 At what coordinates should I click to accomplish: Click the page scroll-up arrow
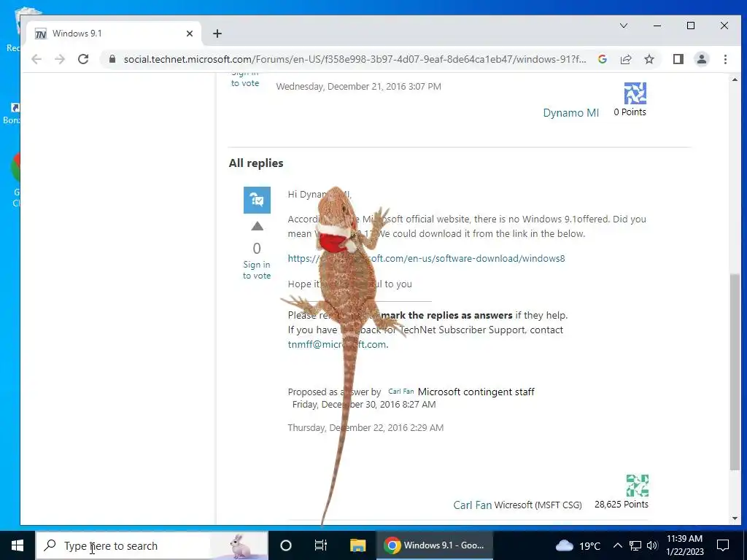click(x=734, y=80)
